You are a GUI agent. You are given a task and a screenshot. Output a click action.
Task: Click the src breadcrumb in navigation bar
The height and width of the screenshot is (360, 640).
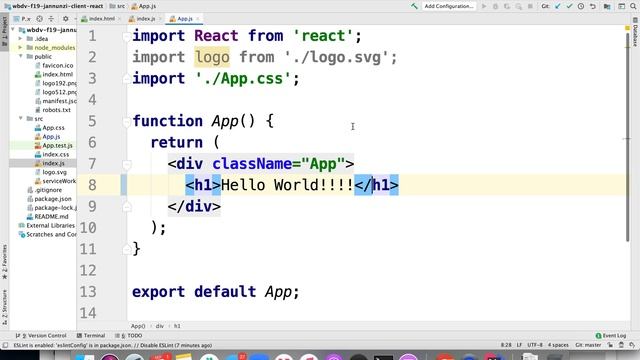point(118,6)
